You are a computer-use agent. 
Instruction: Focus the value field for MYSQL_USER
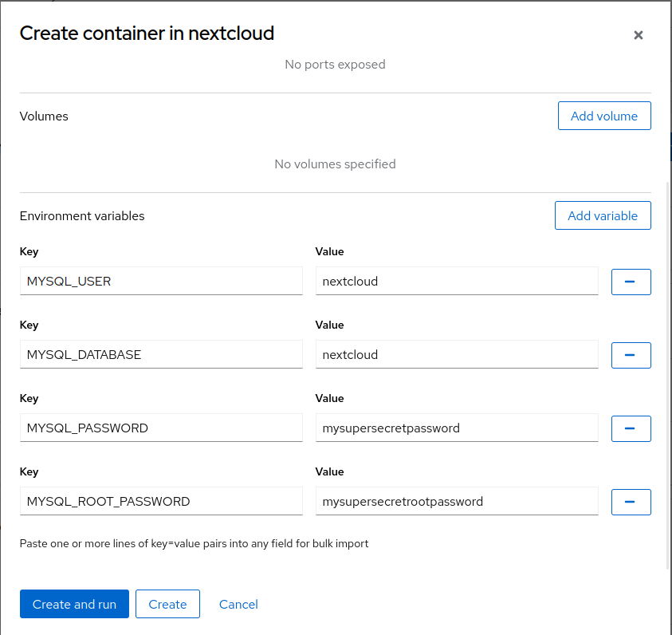(x=457, y=281)
